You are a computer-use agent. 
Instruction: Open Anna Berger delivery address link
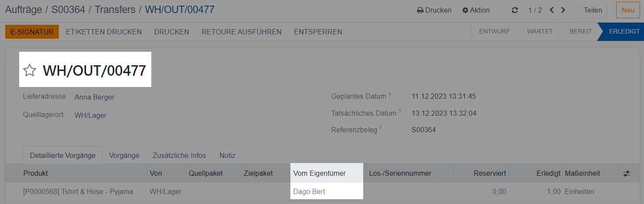(x=94, y=97)
